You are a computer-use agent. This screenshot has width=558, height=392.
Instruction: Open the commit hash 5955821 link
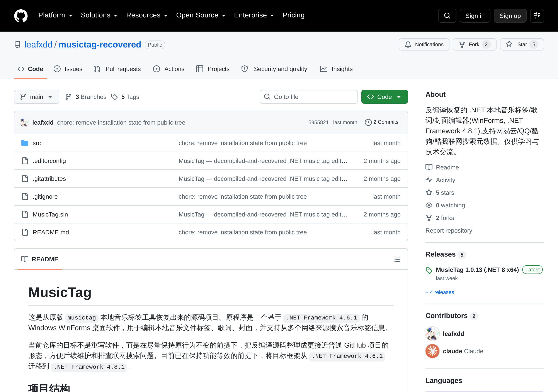click(318, 122)
